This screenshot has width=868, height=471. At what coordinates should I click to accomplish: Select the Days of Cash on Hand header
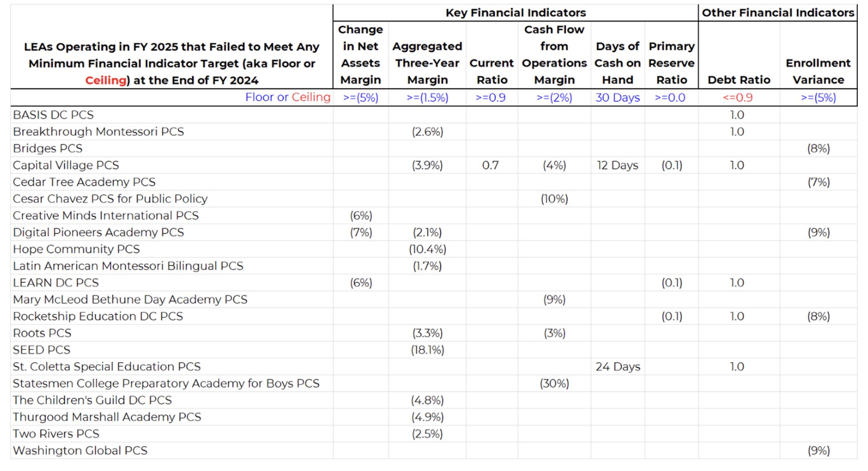point(617,63)
